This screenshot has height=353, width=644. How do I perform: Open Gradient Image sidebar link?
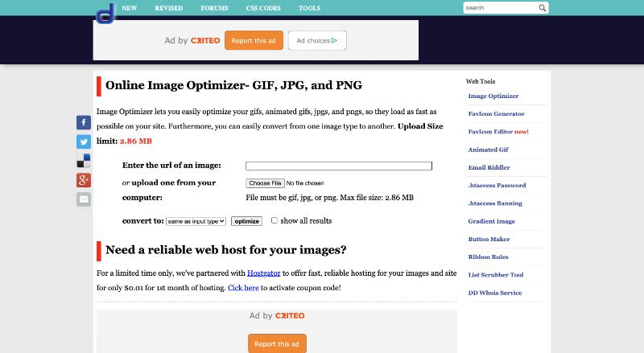(491, 221)
